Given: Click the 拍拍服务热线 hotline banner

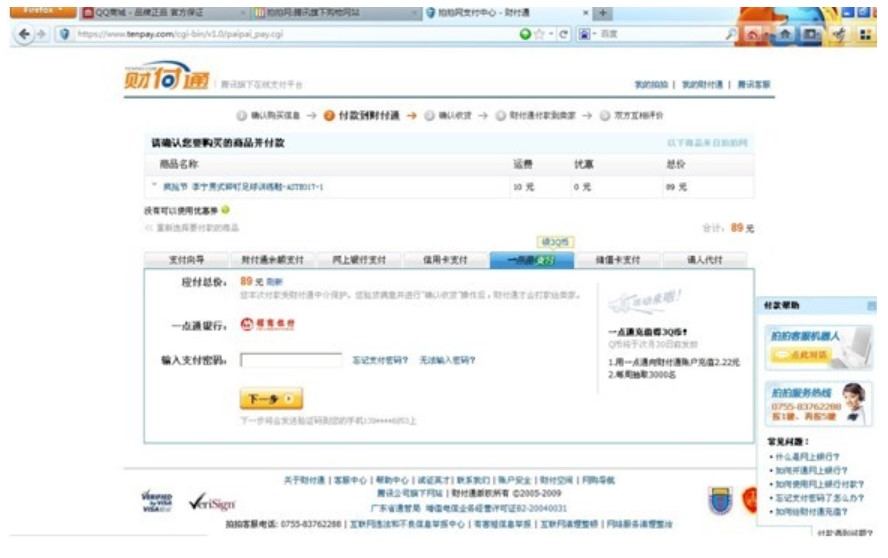Looking at the screenshot, I should click(818, 404).
